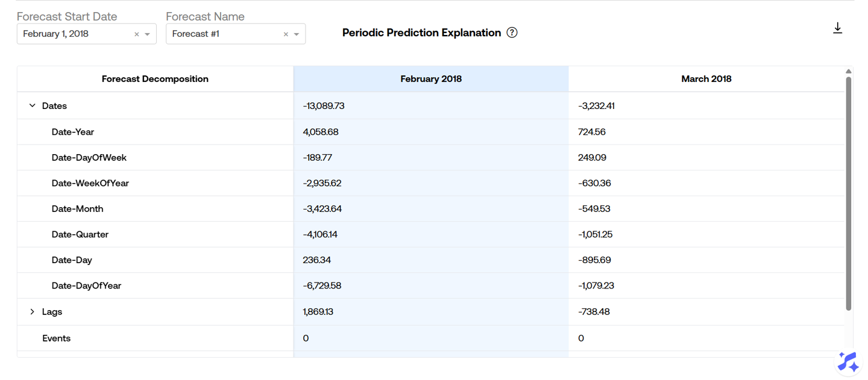This screenshot has height=380, width=868.
Task: Select the Events row
Action: [56, 338]
